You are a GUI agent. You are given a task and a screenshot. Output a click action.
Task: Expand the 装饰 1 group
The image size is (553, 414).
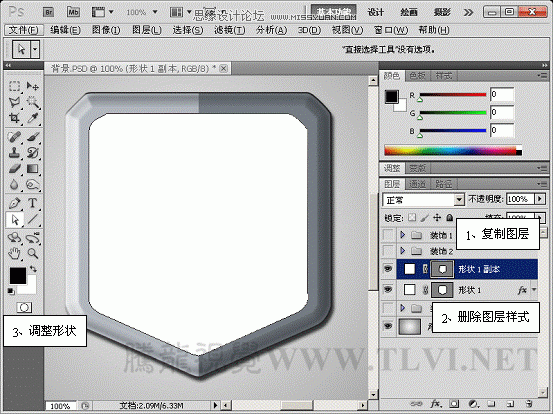(402, 235)
